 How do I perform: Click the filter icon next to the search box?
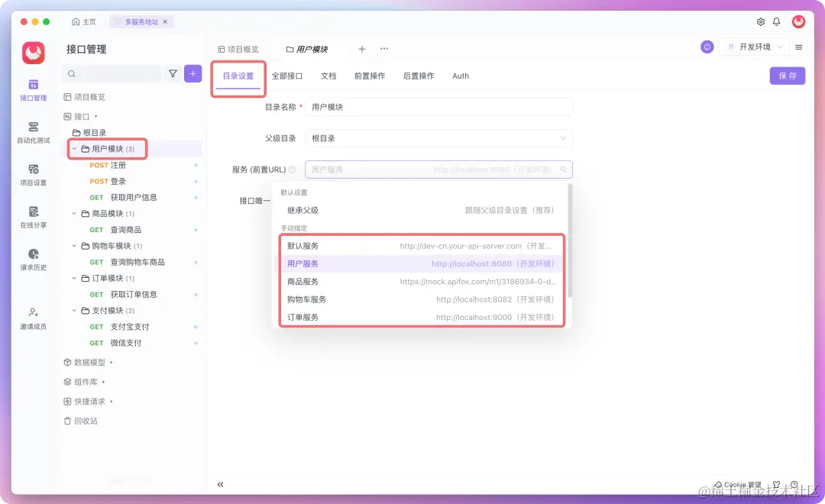click(173, 73)
